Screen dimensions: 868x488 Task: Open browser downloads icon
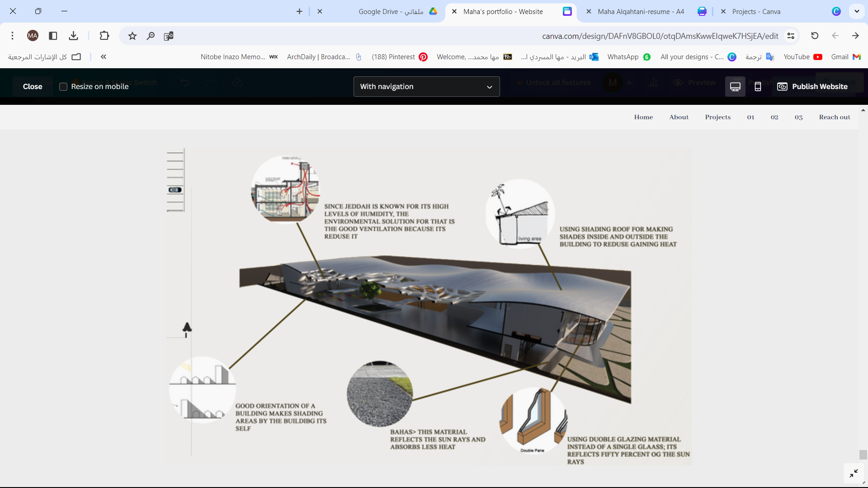[73, 36]
